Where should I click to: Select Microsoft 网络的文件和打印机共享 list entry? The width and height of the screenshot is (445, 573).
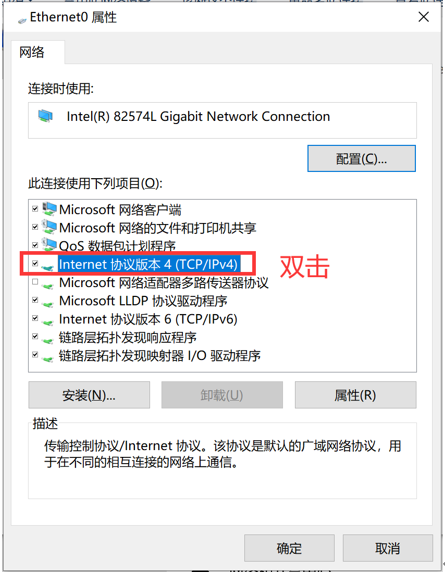coord(157,228)
